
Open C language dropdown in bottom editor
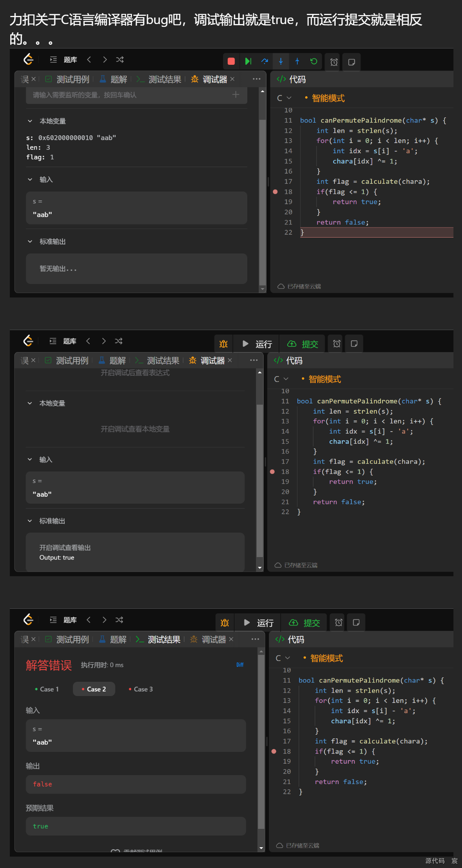[x=283, y=658]
